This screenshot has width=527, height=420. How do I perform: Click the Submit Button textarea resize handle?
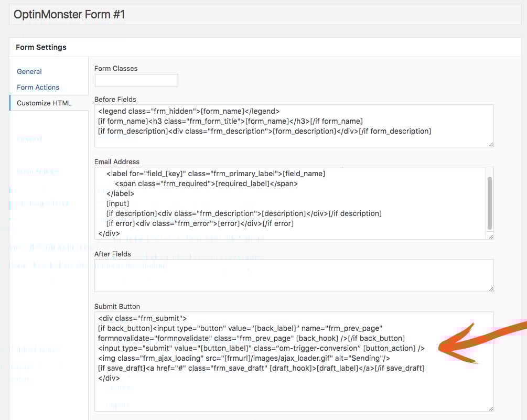coord(491,408)
